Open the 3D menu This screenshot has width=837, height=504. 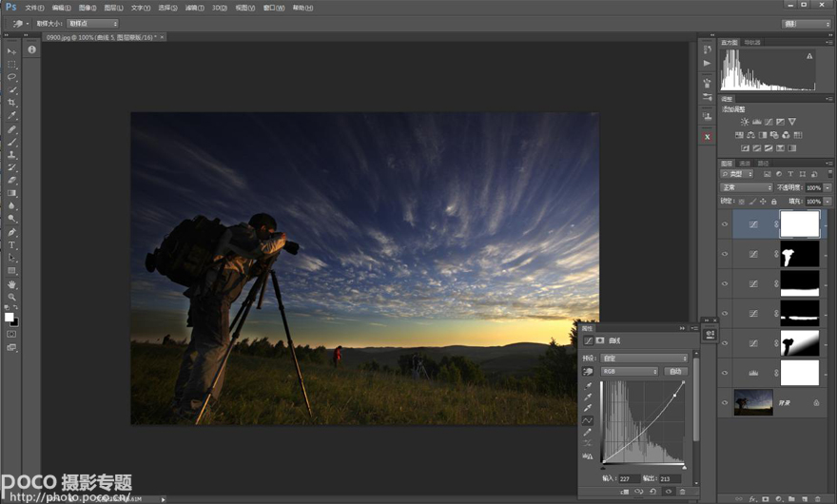pyautogui.click(x=220, y=8)
